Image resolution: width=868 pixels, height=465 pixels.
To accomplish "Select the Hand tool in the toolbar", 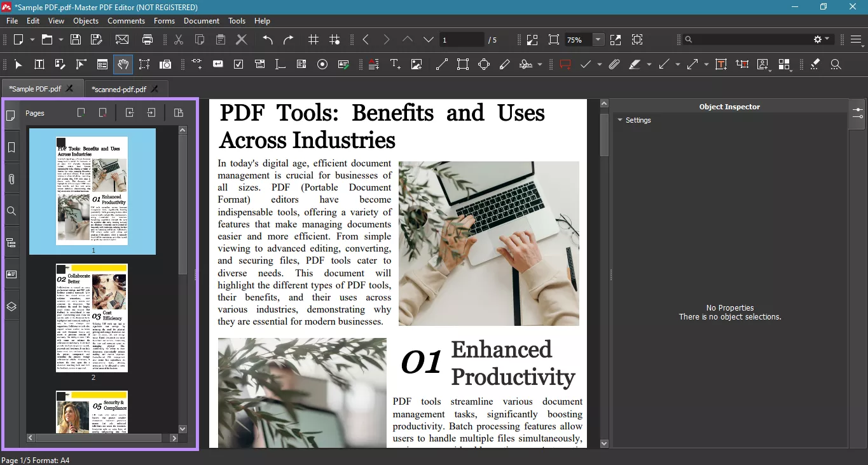I will 123,64.
